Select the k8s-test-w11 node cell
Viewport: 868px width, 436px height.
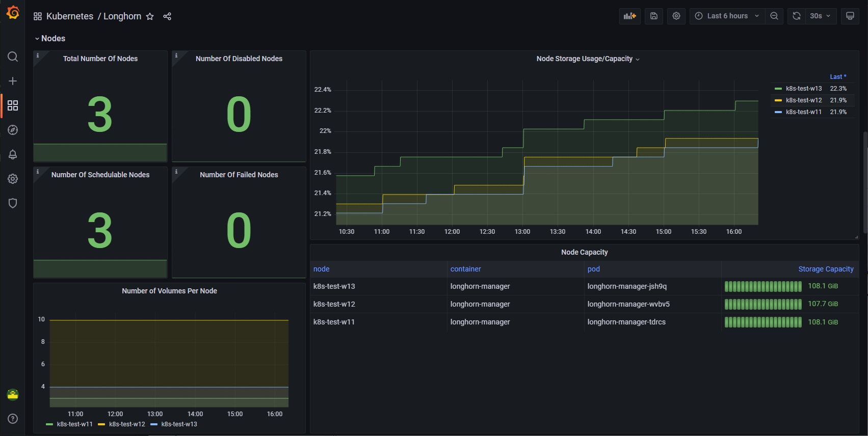(x=378, y=322)
